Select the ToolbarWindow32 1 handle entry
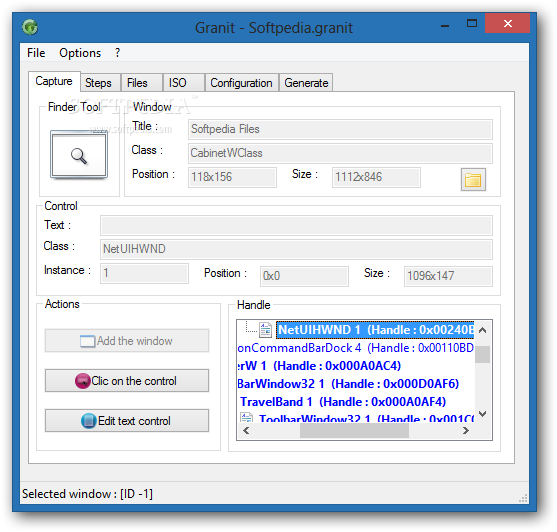 tap(366, 418)
